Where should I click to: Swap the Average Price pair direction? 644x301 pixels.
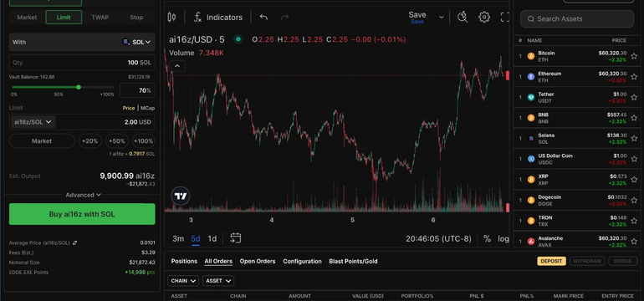(x=74, y=242)
